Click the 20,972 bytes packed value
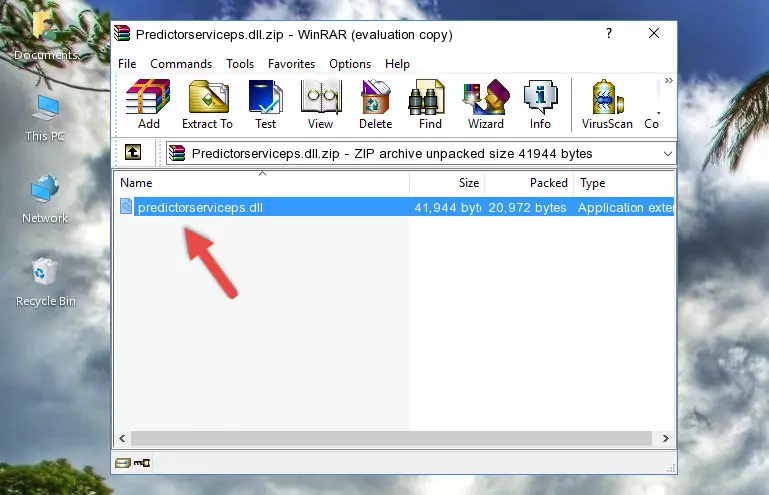 coord(527,208)
